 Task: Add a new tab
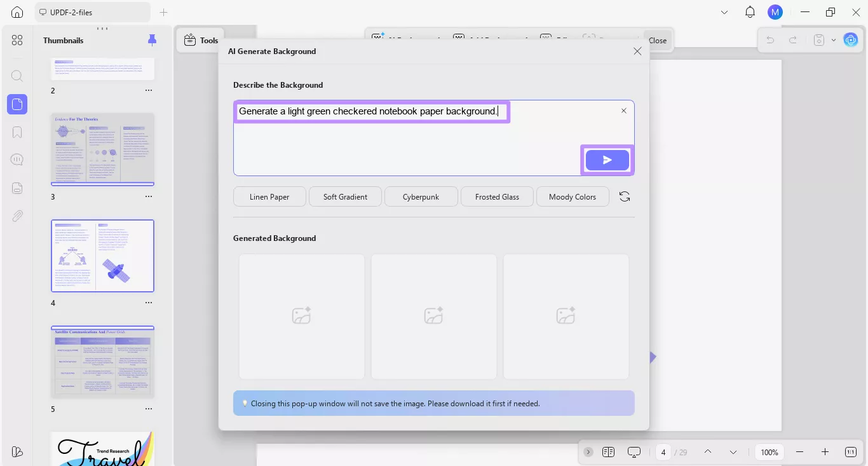click(163, 12)
